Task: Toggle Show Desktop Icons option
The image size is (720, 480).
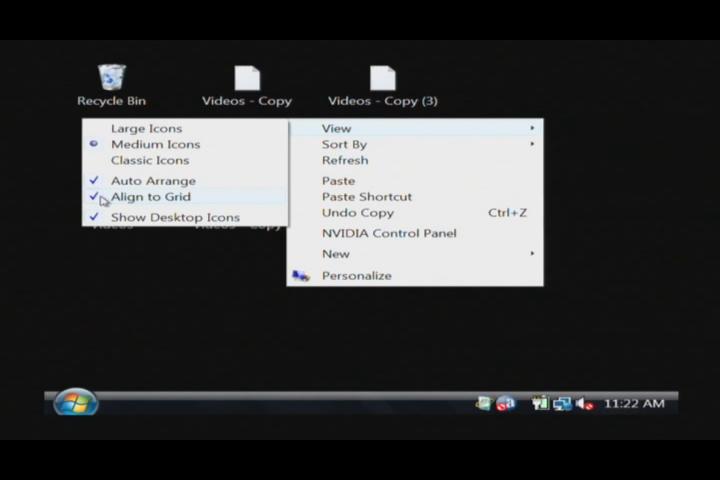Action: pos(185,217)
